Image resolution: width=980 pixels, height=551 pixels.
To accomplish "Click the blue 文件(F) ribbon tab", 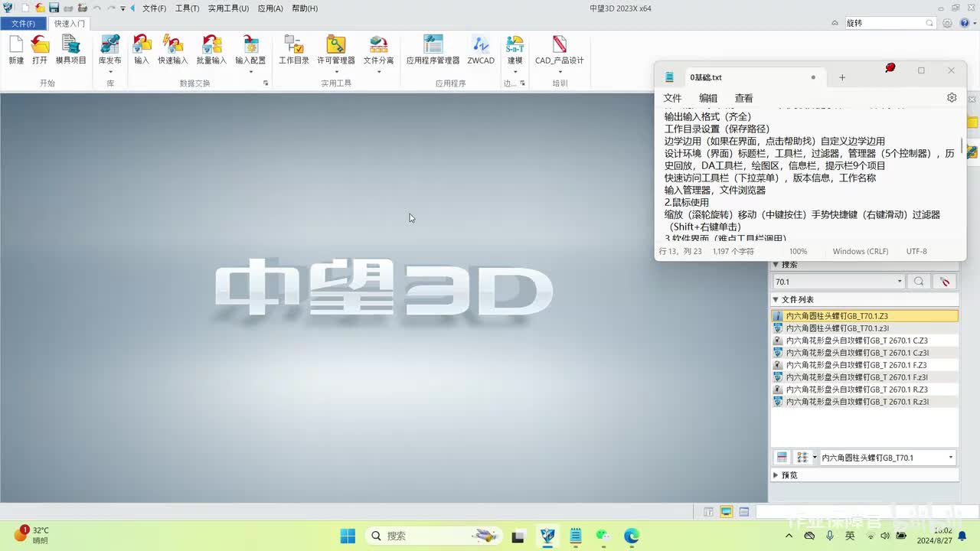I will pyautogui.click(x=23, y=24).
